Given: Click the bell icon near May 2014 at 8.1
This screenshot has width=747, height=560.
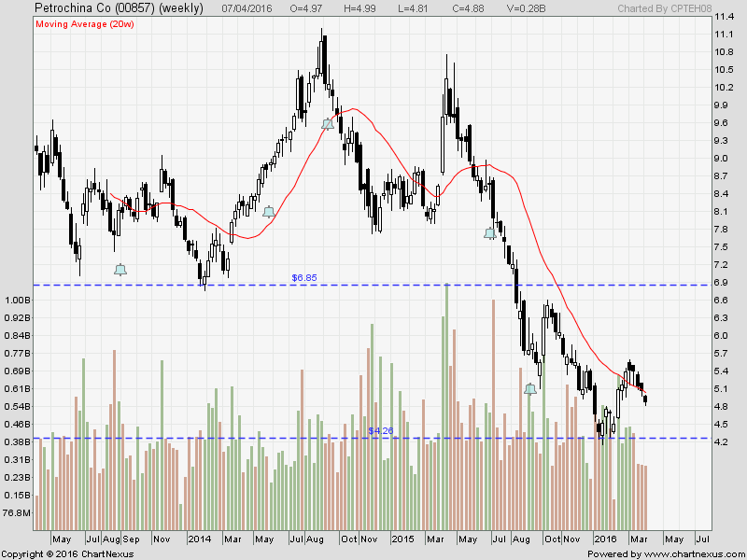Looking at the screenshot, I should tap(269, 212).
